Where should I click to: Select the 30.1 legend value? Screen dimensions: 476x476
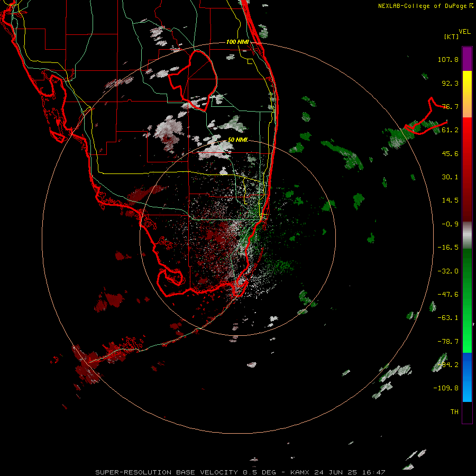click(450, 177)
